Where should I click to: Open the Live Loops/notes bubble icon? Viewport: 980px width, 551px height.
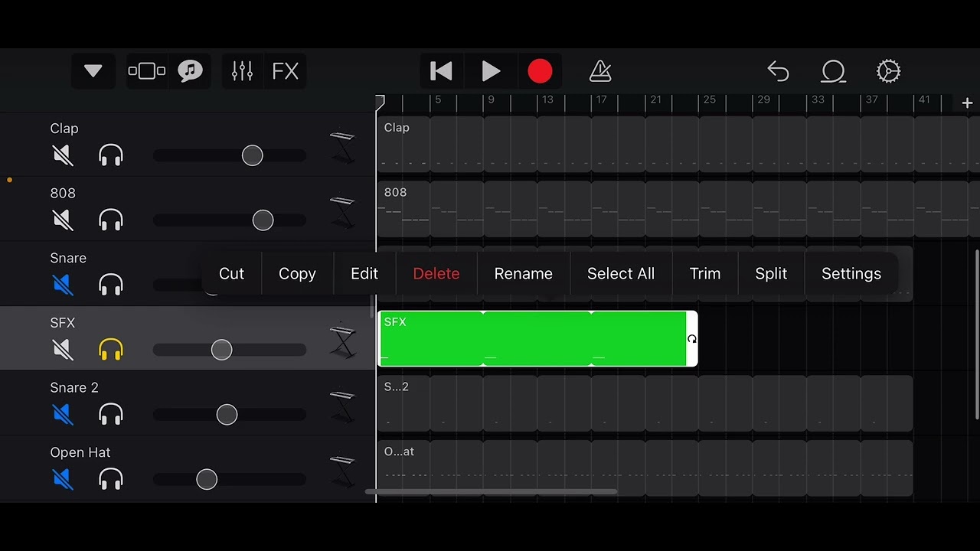click(190, 71)
